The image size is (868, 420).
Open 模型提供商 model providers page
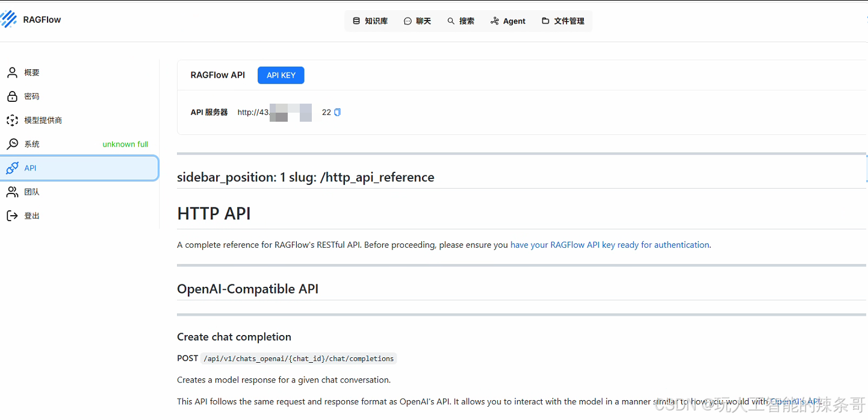click(79, 121)
